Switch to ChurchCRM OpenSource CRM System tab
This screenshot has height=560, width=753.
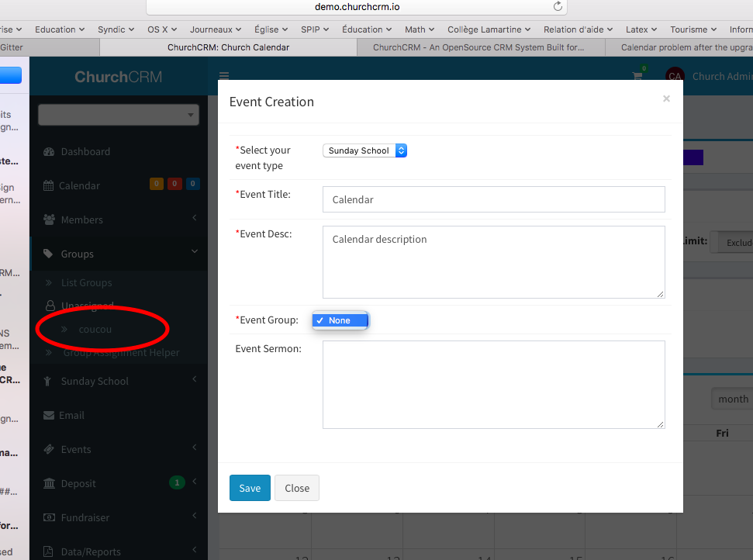click(x=481, y=47)
